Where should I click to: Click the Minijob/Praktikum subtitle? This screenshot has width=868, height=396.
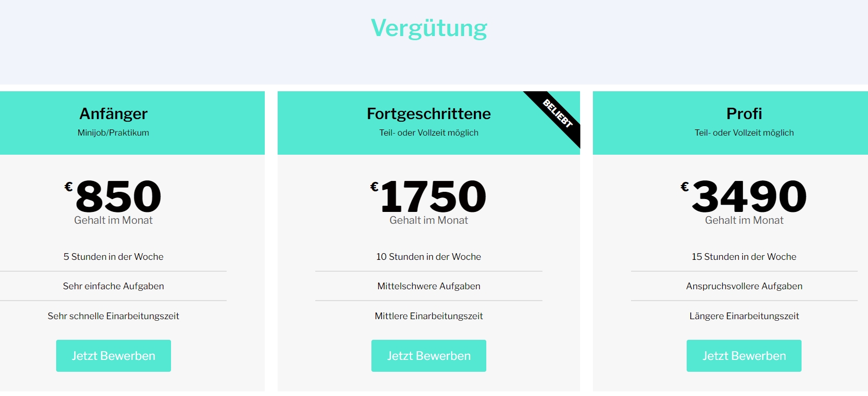[113, 133]
